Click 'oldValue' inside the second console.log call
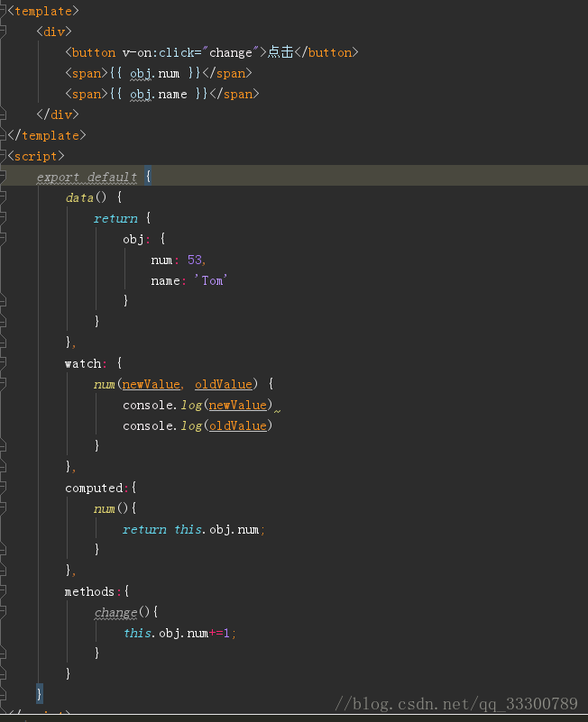Image resolution: width=588 pixels, height=722 pixels. coord(238,426)
